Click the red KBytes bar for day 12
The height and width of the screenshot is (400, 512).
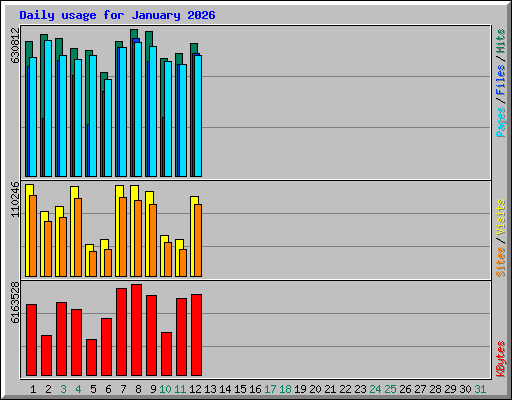pyautogui.click(x=196, y=335)
